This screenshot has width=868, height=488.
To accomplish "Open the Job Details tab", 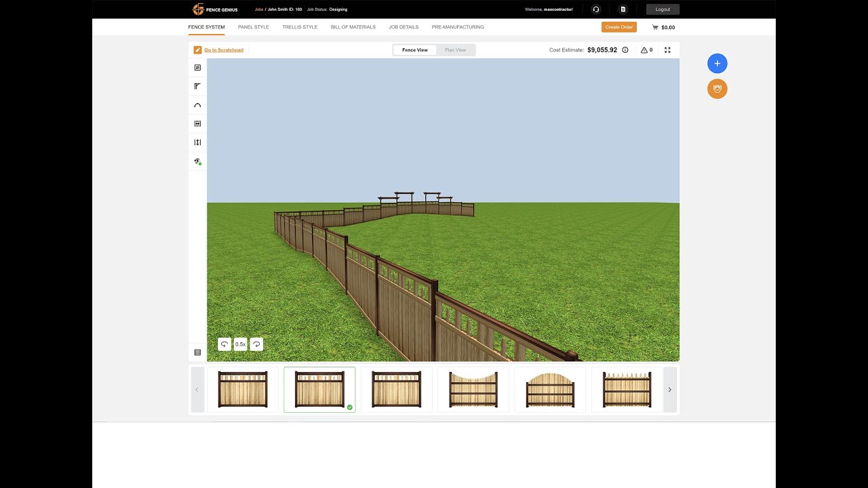I will pyautogui.click(x=403, y=27).
